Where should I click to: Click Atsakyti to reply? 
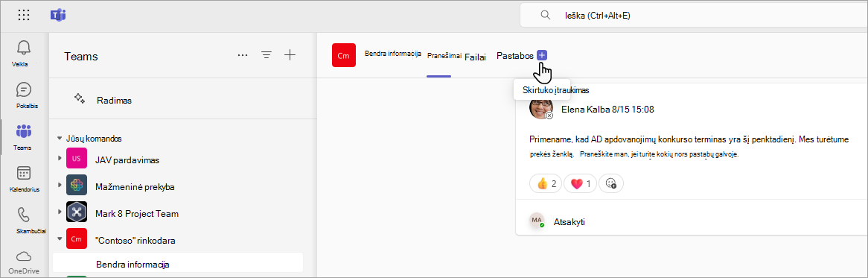(x=569, y=222)
